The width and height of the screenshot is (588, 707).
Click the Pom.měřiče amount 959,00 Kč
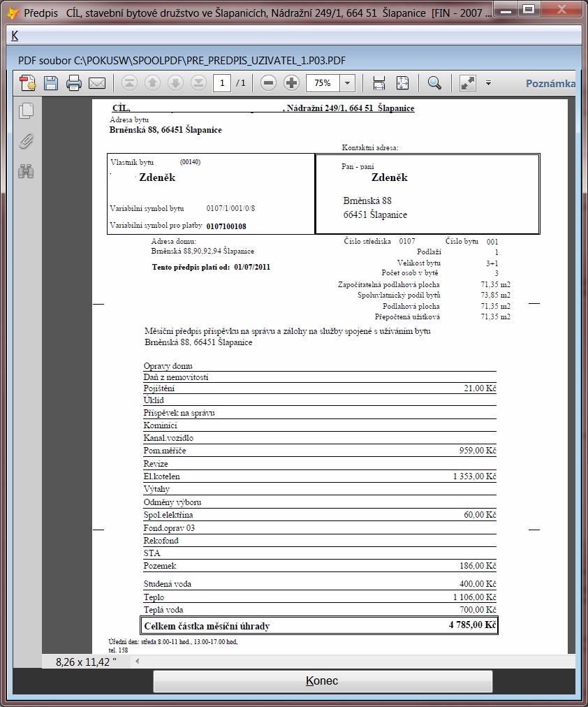478,451
